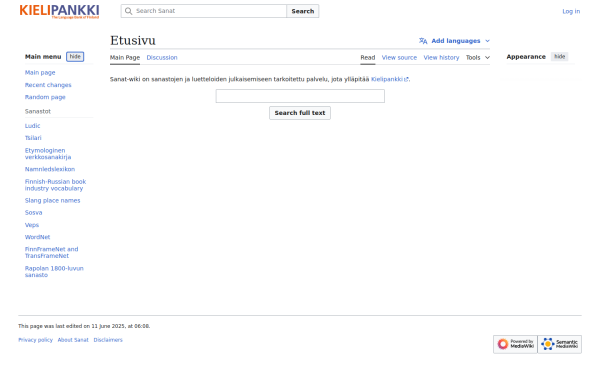Expand the Add languages dropdown
Viewport: 600px width, 375px height.
pos(455,41)
